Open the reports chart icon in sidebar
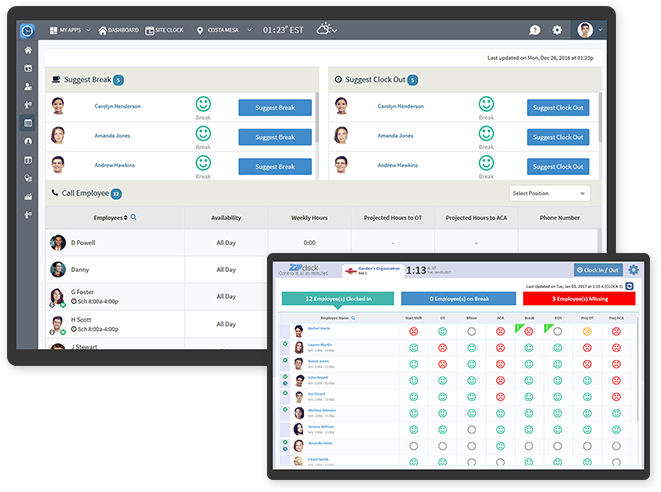Image resolution: width=661 pixels, height=492 pixels. pos(28,196)
